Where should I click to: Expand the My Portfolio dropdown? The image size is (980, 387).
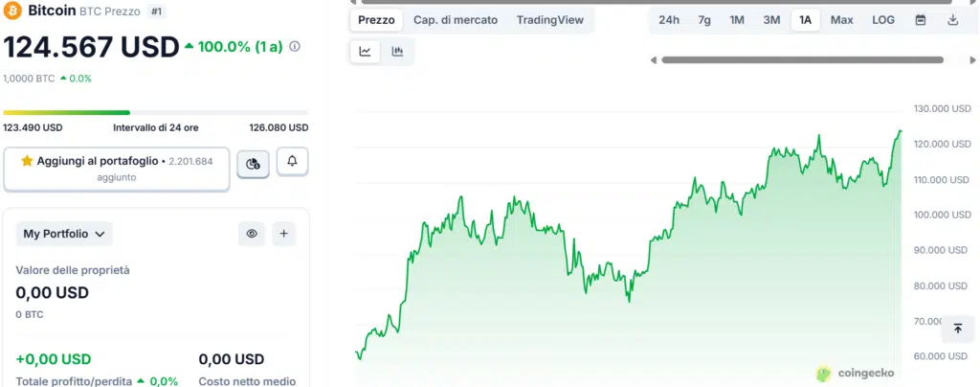coord(64,233)
